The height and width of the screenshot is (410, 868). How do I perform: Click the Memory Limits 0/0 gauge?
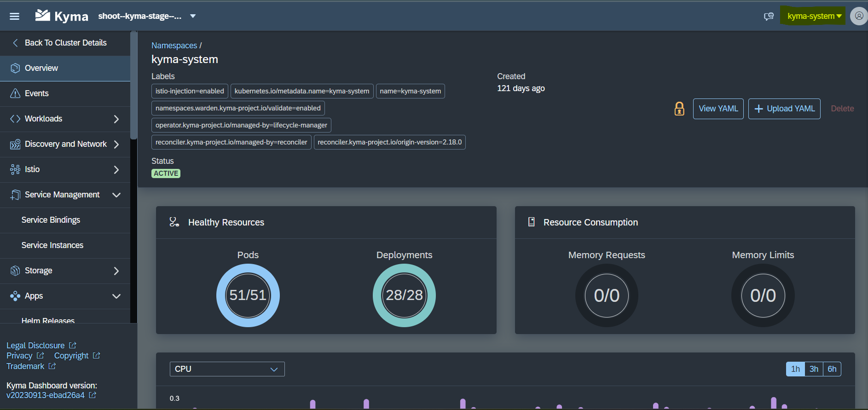coord(763,295)
